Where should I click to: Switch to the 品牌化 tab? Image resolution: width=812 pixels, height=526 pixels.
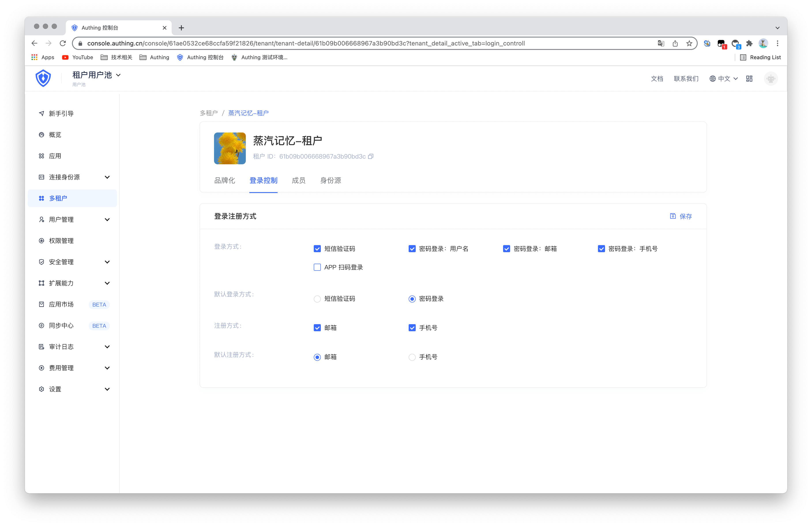(x=224, y=181)
